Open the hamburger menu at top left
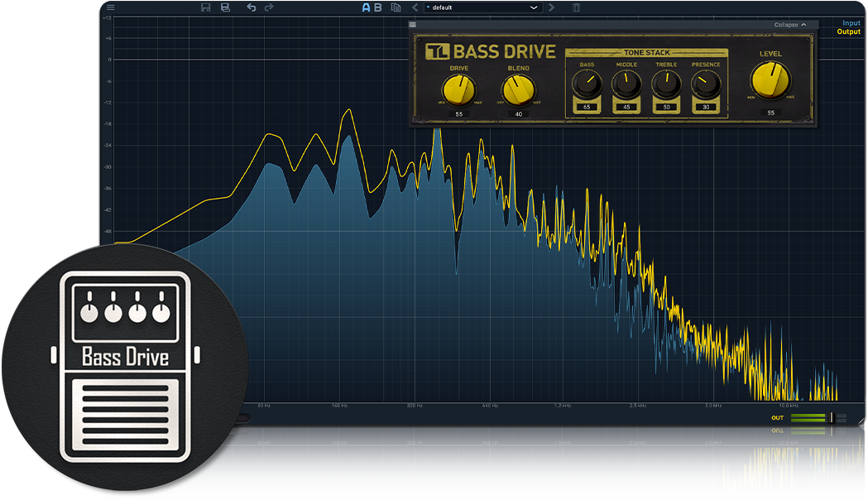 point(110,7)
